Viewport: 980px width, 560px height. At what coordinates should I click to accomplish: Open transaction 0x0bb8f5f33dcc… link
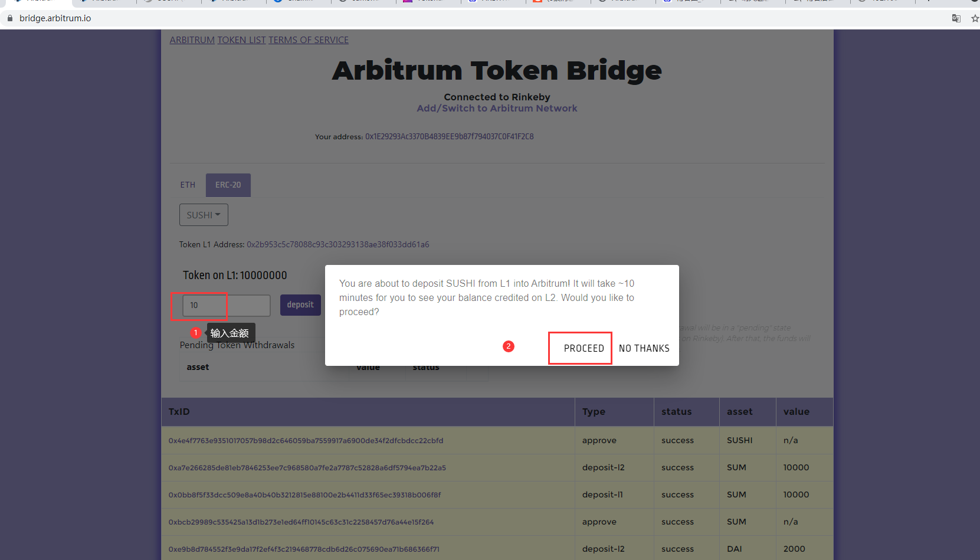[304, 495]
